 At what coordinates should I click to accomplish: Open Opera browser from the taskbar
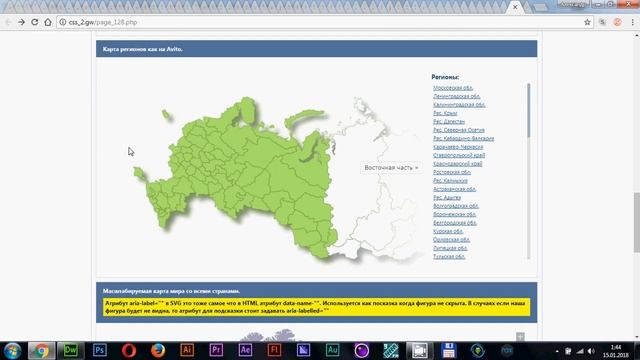point(129,351)
